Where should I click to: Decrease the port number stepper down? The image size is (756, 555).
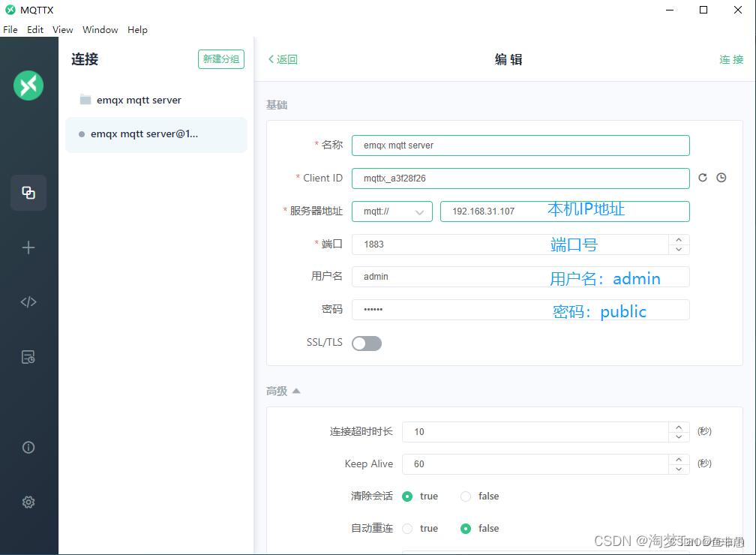point(679,249)
